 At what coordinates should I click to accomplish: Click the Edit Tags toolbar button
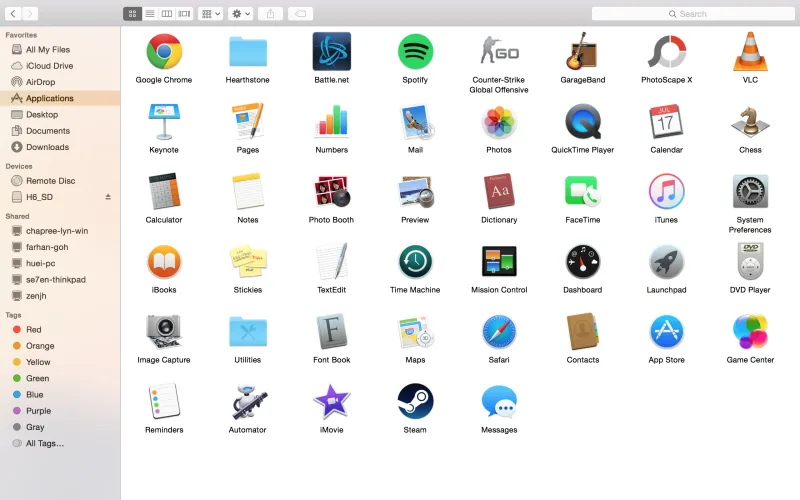[301, 14]
